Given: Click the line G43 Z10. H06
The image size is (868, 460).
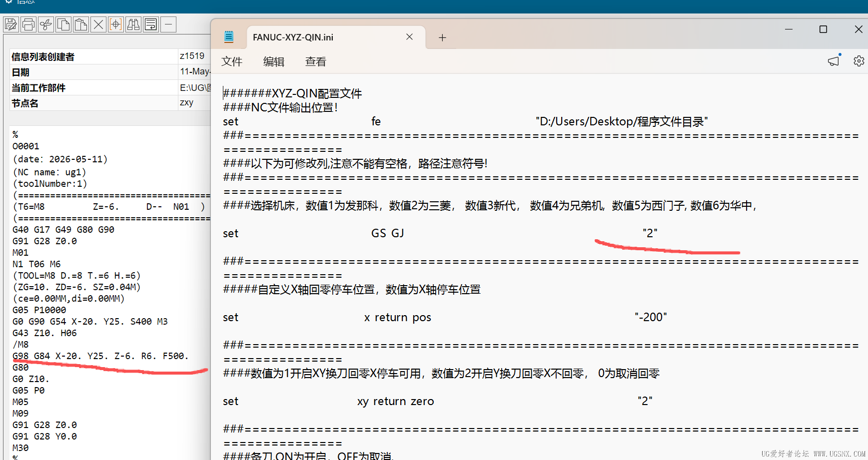Looking at the screenshot, I should click(x=44, y=333).
